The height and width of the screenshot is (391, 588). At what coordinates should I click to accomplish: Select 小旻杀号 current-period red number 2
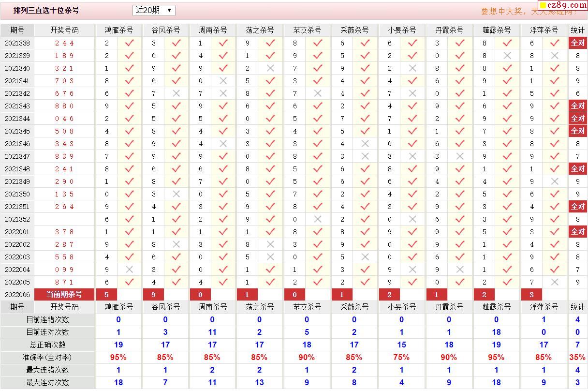(x=390, y=294)
